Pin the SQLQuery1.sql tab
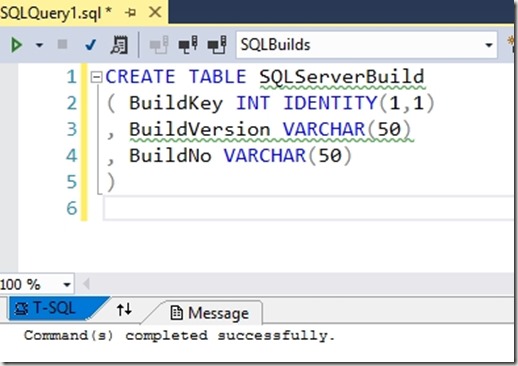518x366 pixels. (x=130, y=13)
